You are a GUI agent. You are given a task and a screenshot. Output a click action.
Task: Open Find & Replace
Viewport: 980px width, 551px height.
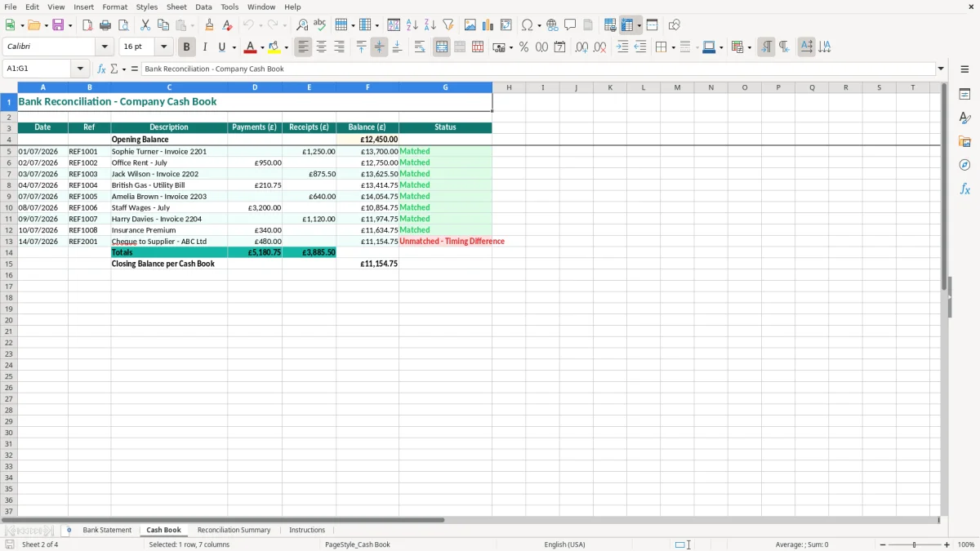pos(302,25)
